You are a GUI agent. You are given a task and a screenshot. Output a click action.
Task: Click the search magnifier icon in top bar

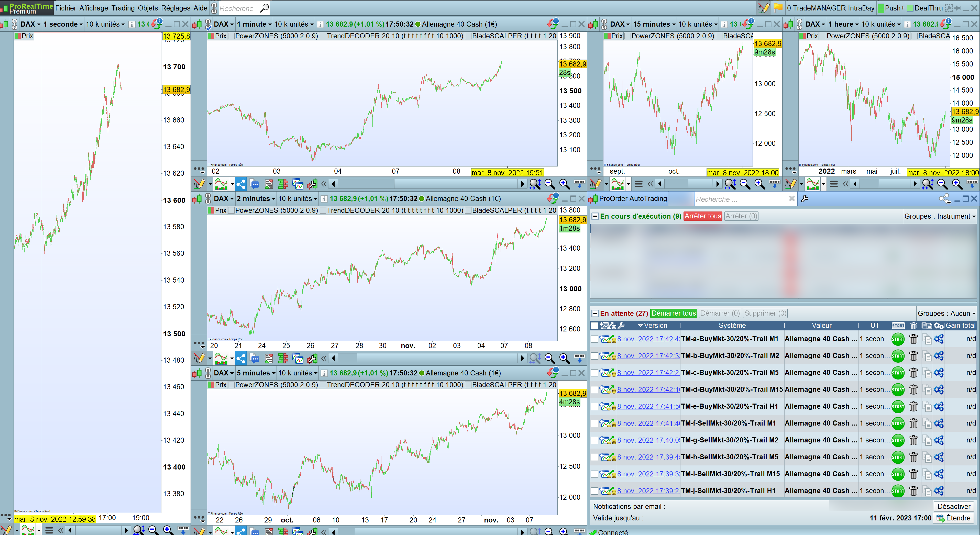point(265,8)
